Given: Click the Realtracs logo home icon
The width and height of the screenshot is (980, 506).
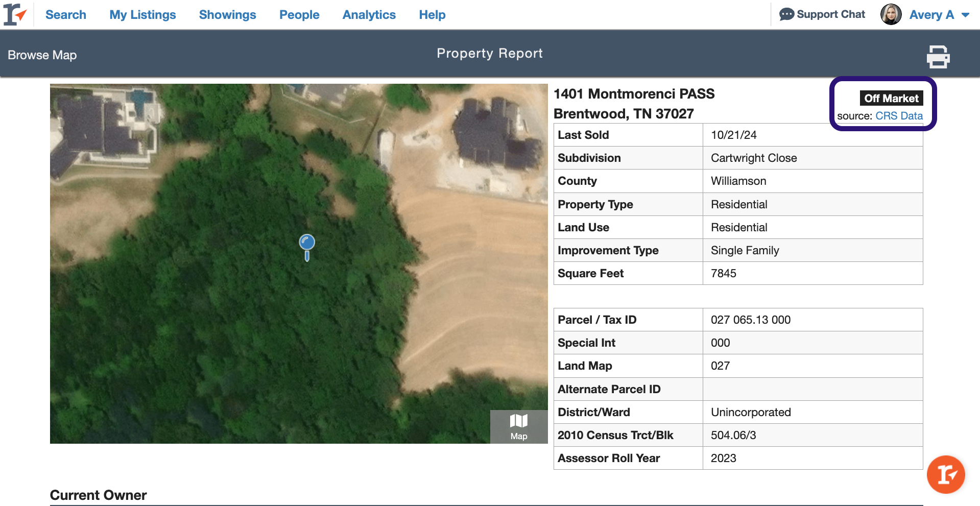Looking at the screenshot, I should (x=14, y=14).
